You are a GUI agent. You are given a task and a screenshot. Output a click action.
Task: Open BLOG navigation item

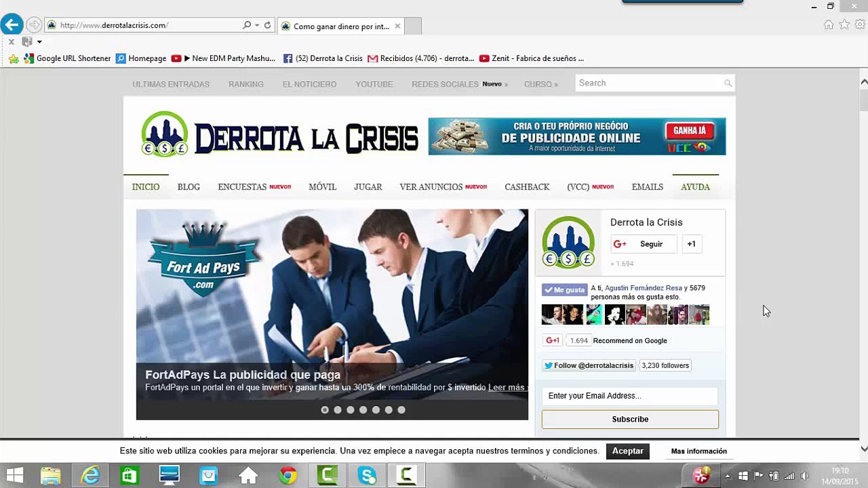click(x=189, y=186)
